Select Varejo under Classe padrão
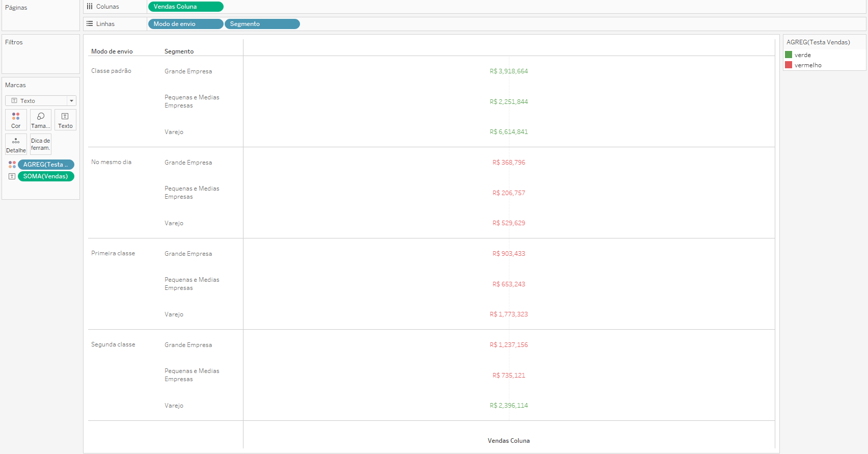Image resolution: width=868 pixels, height=454 pixels. (x=174, y=132)
